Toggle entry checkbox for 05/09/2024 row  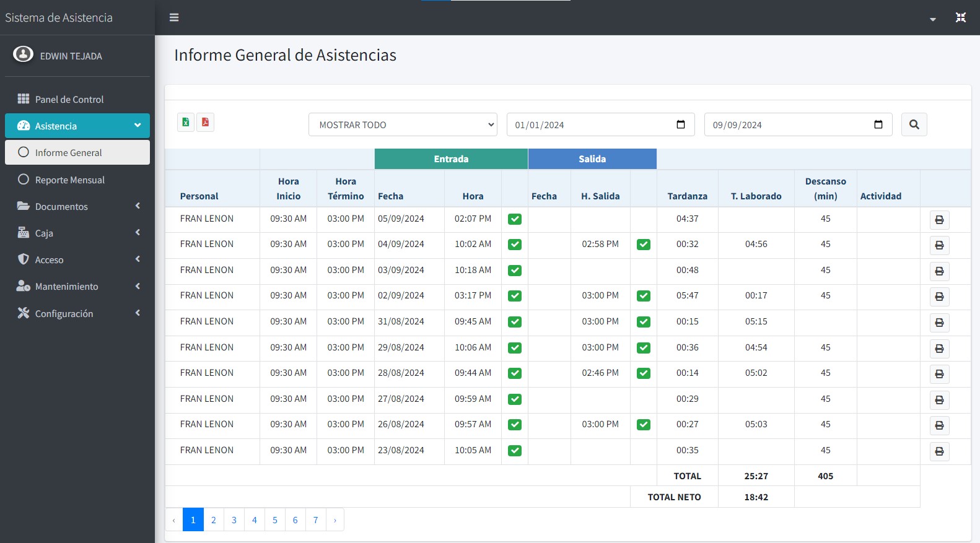pos(515,219)
